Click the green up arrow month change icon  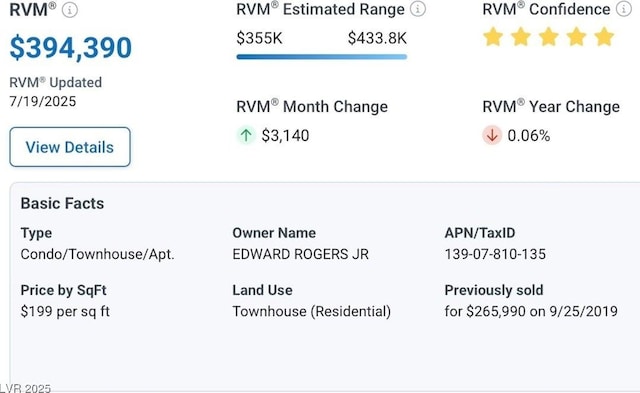[246, 135]
